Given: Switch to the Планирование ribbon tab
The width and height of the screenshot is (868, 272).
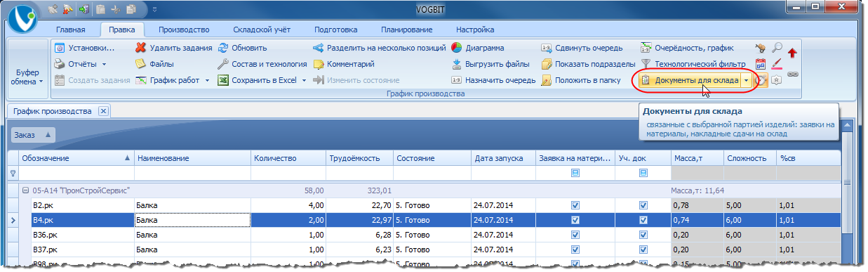Looking at the screenshot, I should pos(406,30).
